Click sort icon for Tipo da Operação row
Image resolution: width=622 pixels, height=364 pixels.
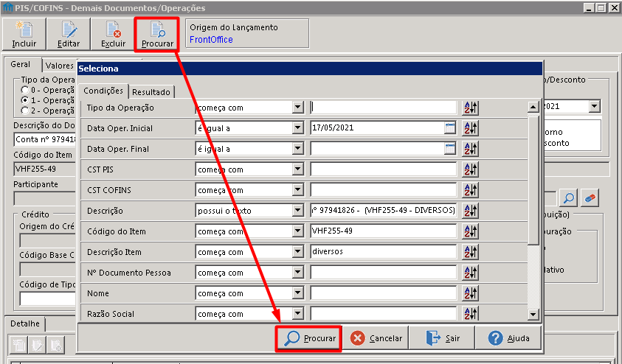click(471, 108)
